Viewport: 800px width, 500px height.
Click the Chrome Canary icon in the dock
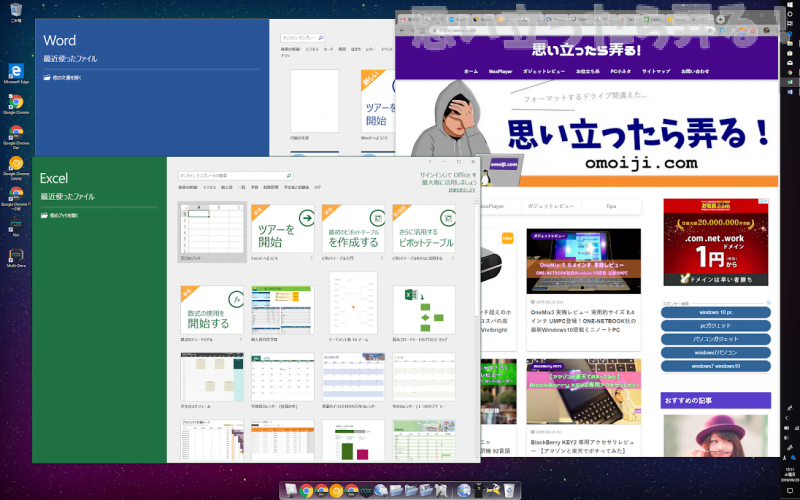click(336, 490)
